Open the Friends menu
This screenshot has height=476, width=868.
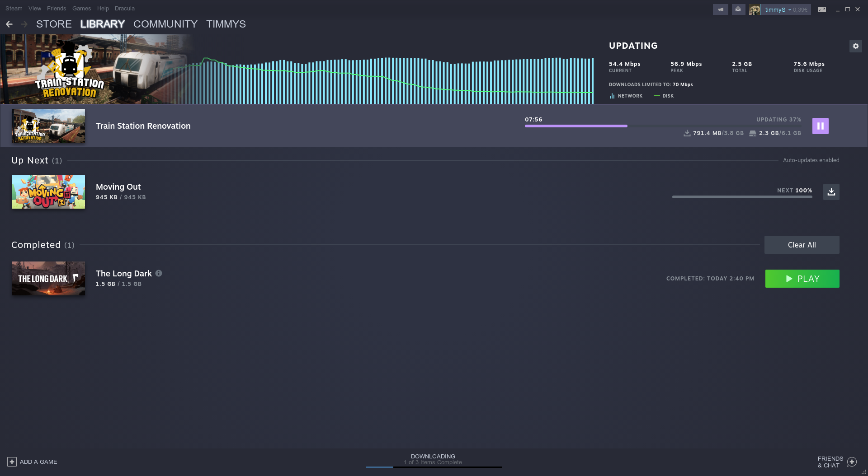click(57, 8)
